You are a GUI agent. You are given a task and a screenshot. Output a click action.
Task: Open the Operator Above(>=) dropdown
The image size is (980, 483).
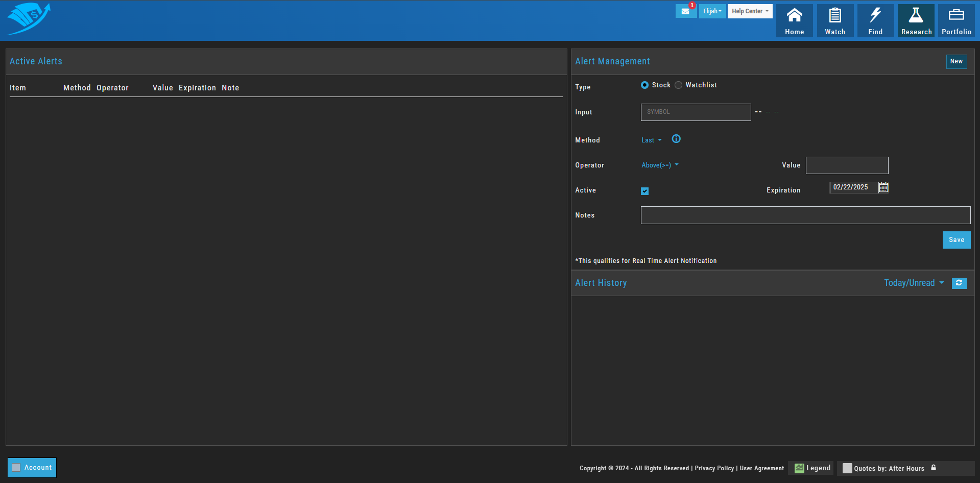pyautogui.click(x=660, y=165)
